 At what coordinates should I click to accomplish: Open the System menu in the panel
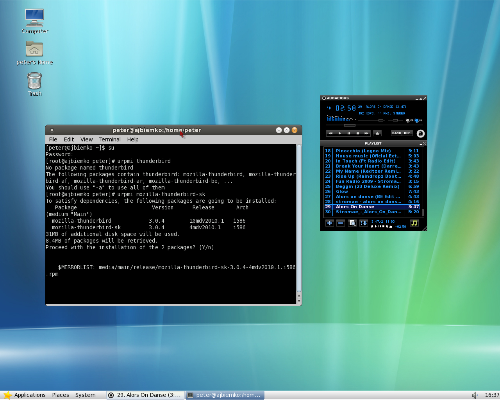click(85, 395)
